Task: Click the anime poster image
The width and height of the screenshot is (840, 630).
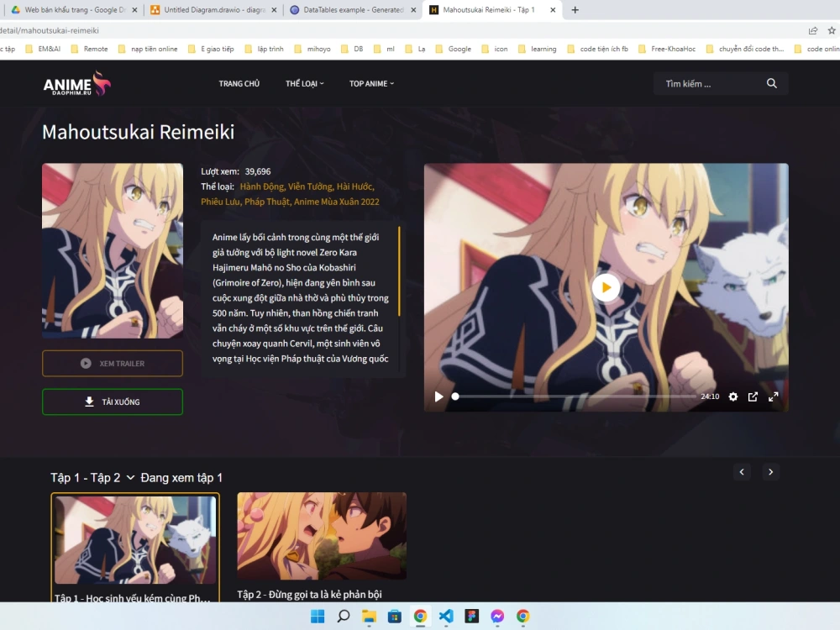Action: click(113, 250)
